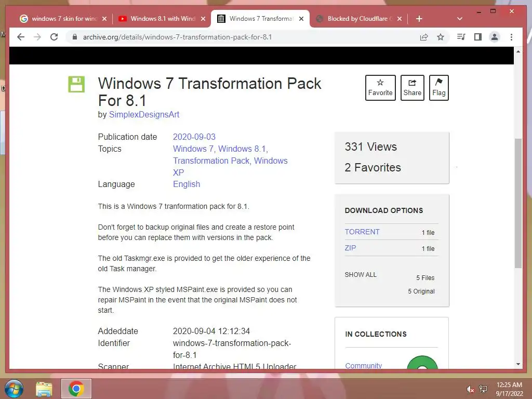Open a new browser tab
Viewport: 532px width, 399px height.
pyautogui.click(x=419, y=19)
